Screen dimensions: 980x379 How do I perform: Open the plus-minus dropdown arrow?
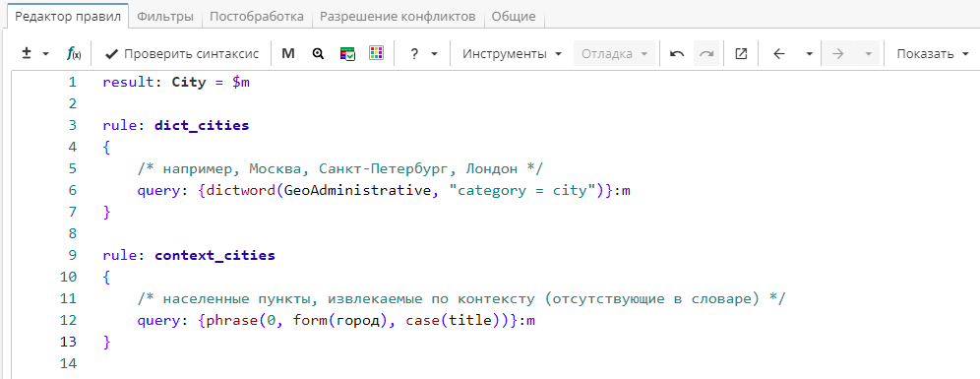(45, 54)
